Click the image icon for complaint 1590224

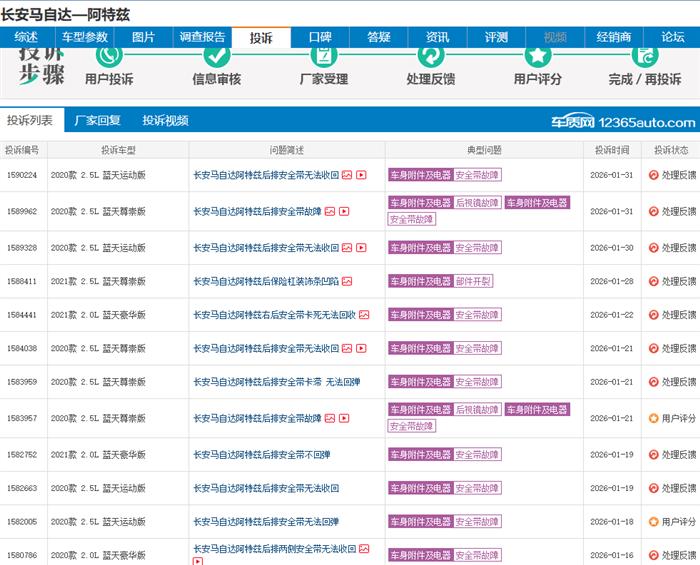point(347,175)
